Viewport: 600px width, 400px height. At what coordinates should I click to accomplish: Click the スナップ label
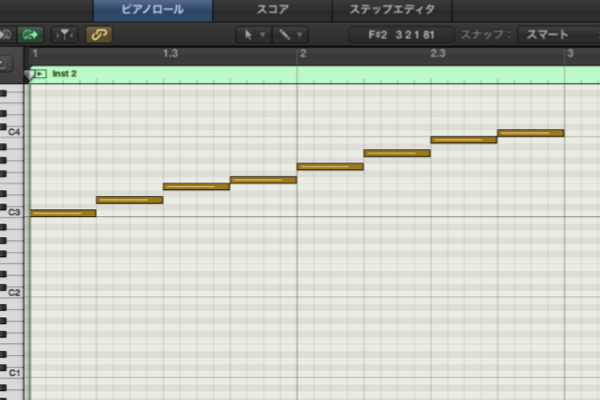pos(486,35)
